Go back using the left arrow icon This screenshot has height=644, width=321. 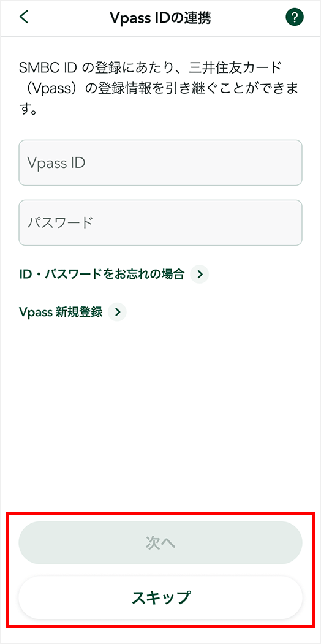(x=25, y=18)
